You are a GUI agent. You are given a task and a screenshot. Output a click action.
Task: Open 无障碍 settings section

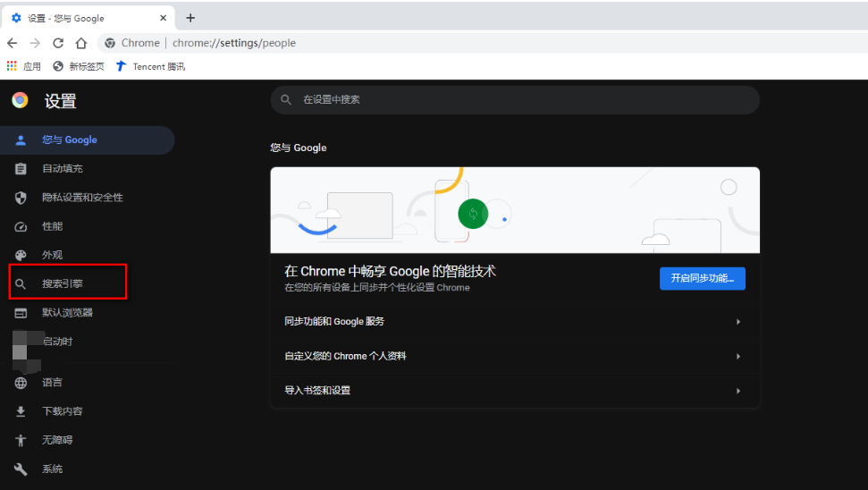[88, 440]
